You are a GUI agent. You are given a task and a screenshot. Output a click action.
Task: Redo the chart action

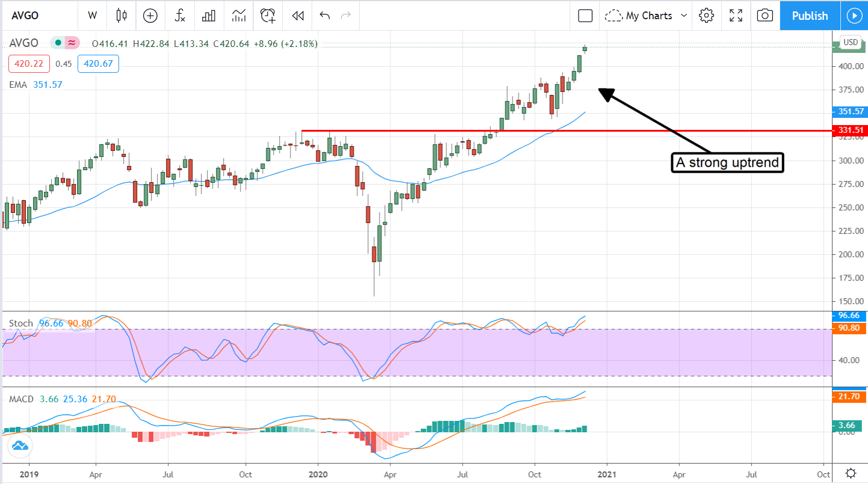pyautogui.click(x=345, y=16)
